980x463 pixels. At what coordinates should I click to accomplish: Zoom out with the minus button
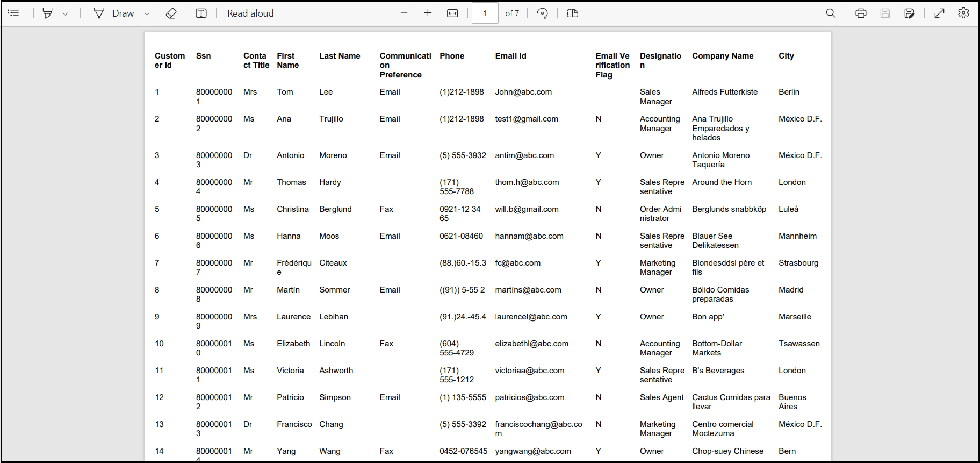click(x=404, y=13)
